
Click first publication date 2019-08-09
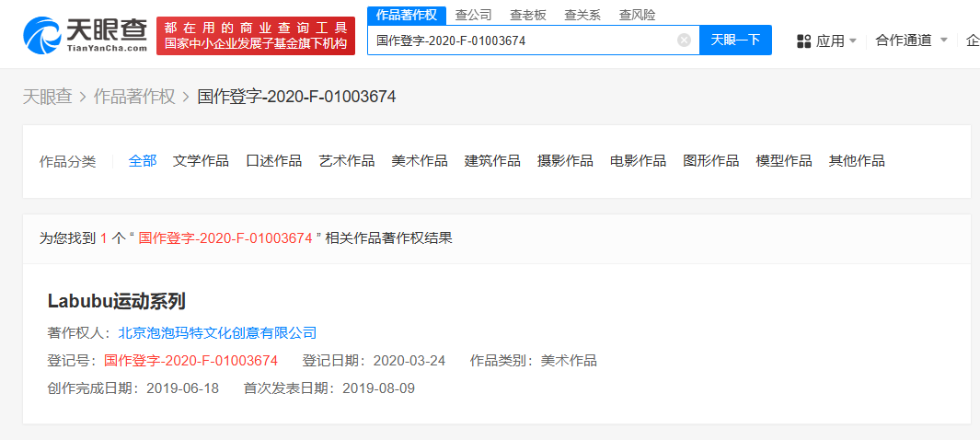[379, 388]
